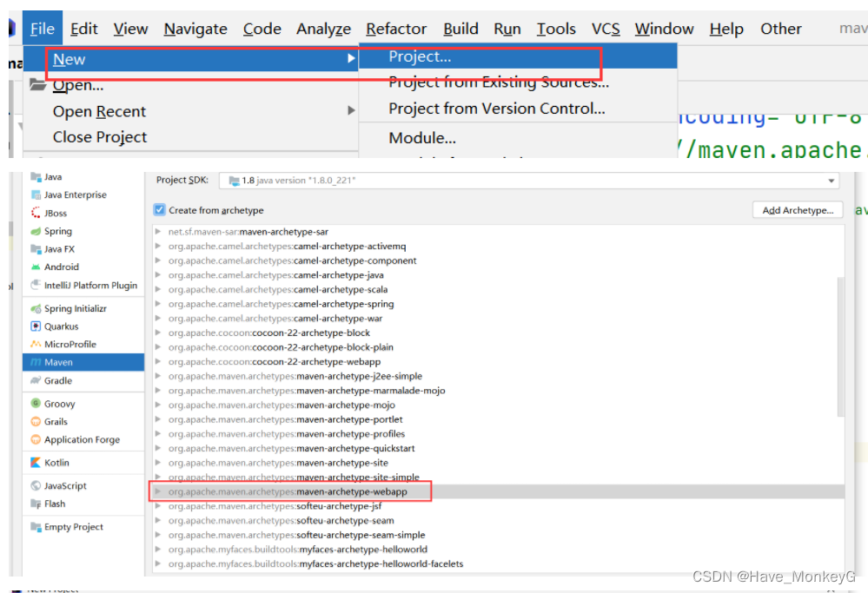
Task: Click the Quarkus icon
Action: tap(36, 326)
